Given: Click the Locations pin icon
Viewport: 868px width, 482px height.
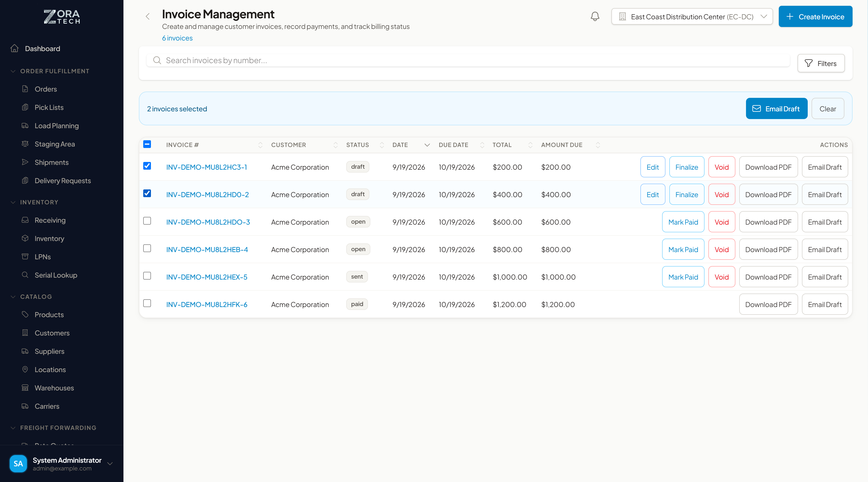Looking at the screenshot, I should click(x=25, y=369).
